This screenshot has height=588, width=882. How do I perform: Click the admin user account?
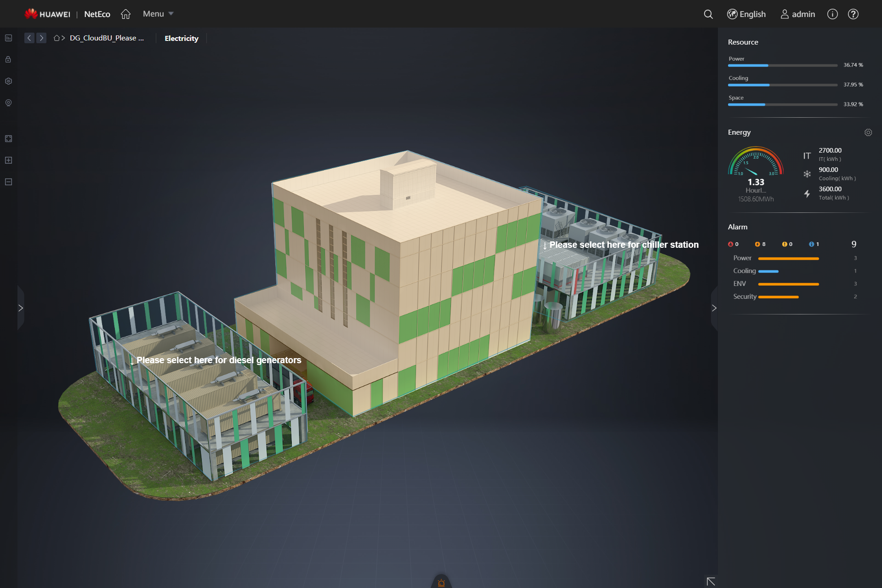click(797, 14)
